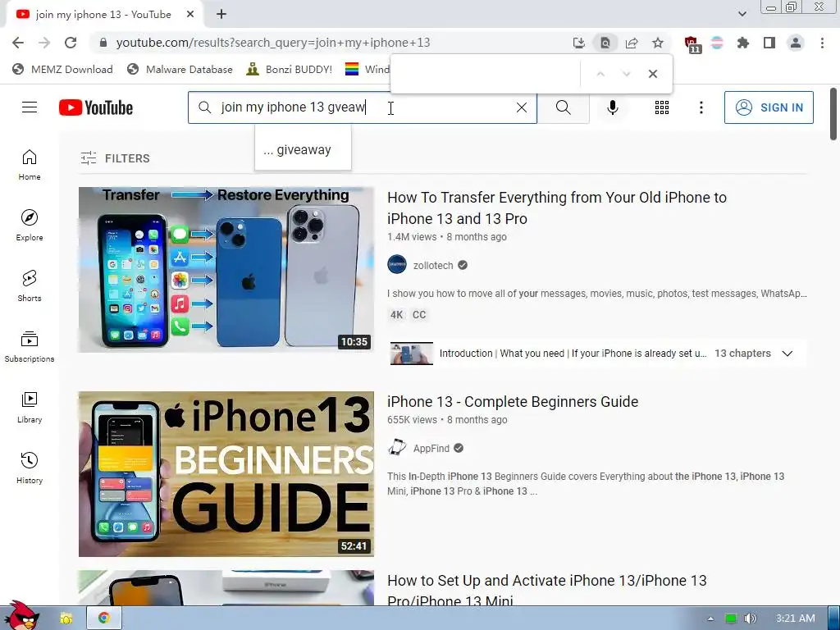Open the tab search dropdown arrow
Image resolution: width=840 pixels, height=630 pixels.
(x=742, y=15)
